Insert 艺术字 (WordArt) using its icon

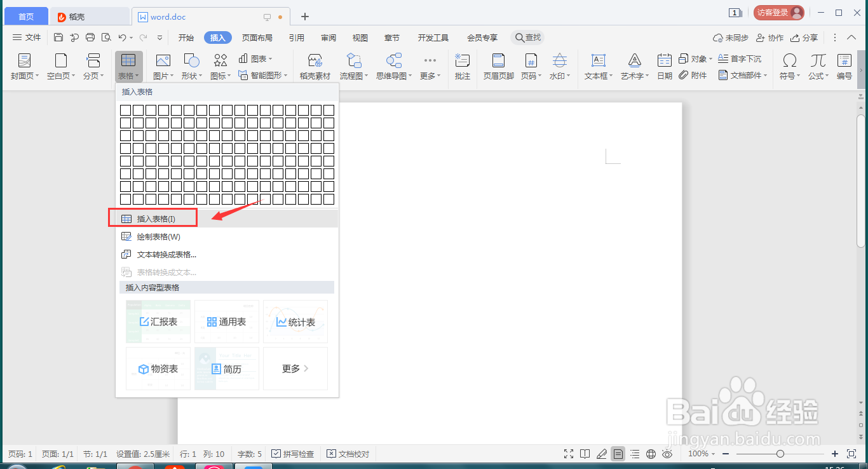pos(634,66)
